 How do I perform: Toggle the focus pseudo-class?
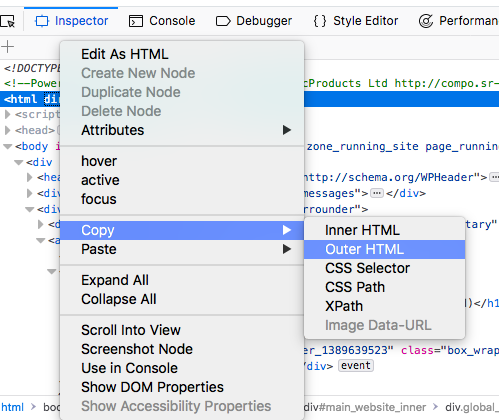pyautogui.click(x=99, y=199)
